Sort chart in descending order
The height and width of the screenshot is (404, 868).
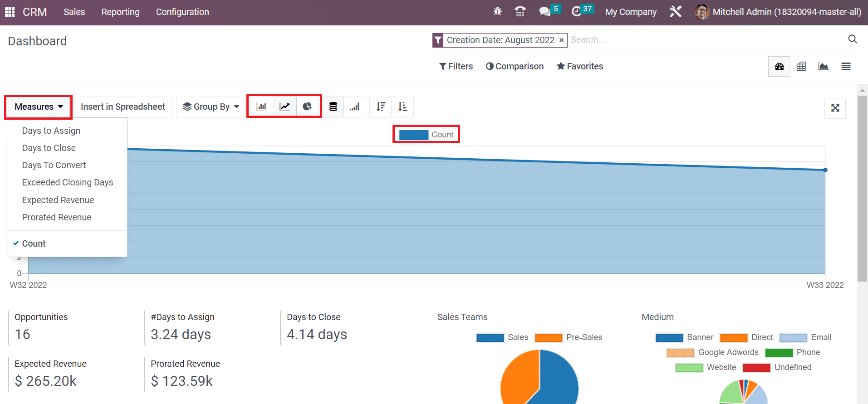(x=381, y=107)
